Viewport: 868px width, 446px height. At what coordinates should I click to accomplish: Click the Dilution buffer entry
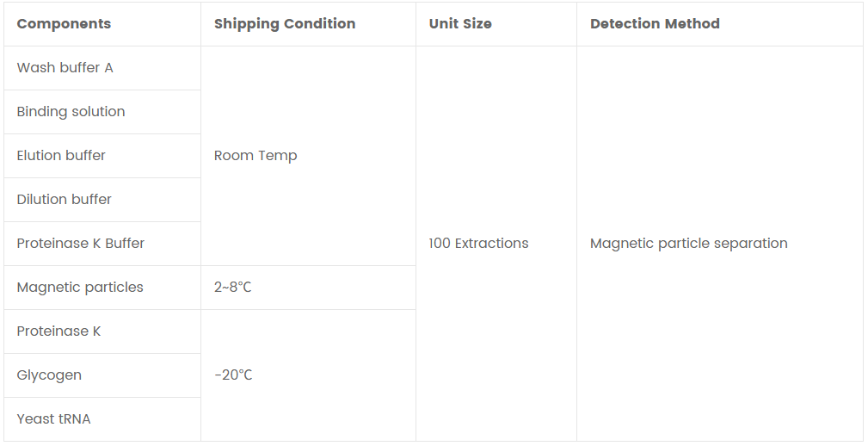[x=65, y=200]
